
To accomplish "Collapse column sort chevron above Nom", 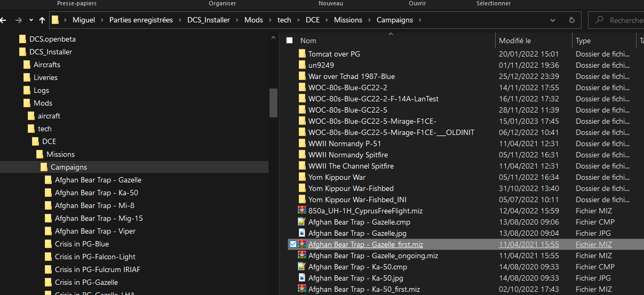I will (391, 34).
